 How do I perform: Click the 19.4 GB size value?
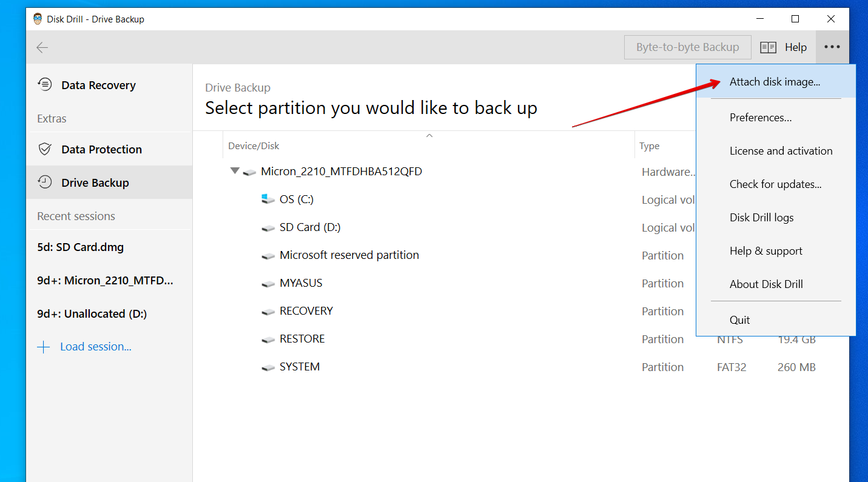[797, 340]
